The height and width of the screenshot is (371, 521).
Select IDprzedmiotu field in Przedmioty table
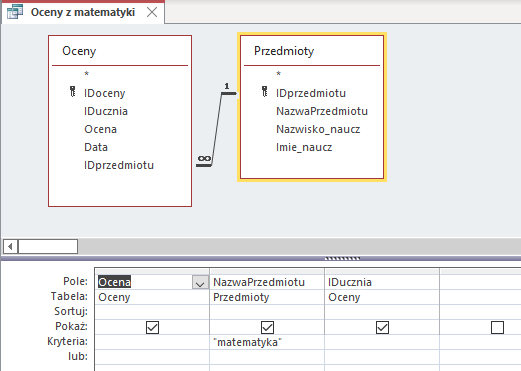pyautogui.click(x=311, y=93)
